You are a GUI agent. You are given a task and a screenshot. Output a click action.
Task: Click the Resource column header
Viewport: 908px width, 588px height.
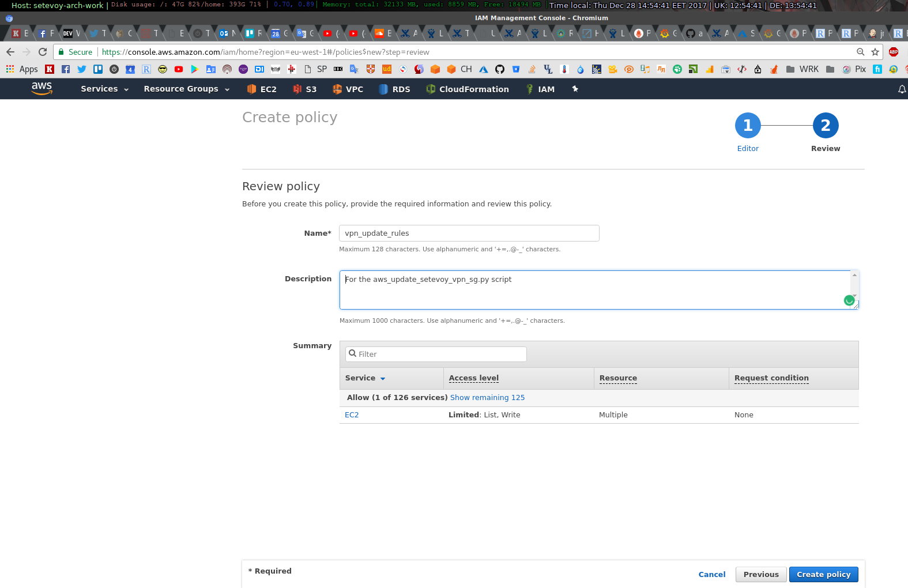(618, 378)
